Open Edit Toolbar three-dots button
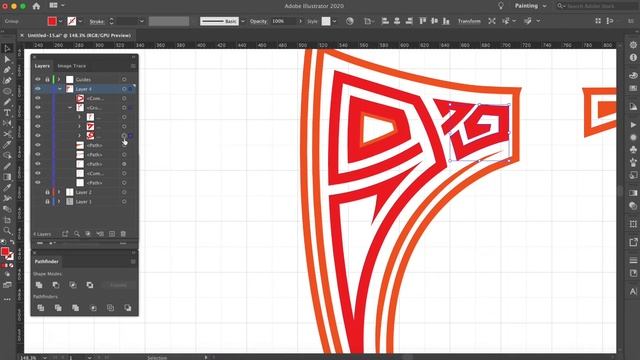 click(7, 299)
